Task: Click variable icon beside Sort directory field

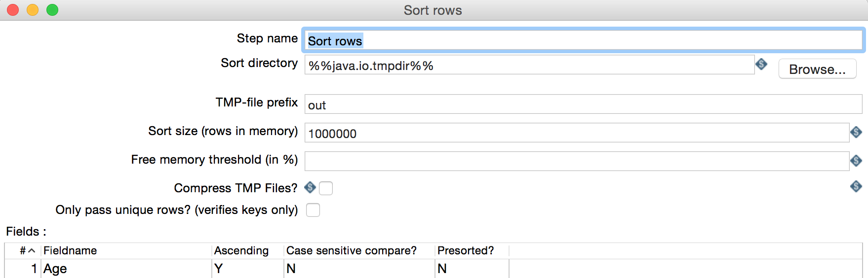Action: pyautogui.click(x=761, y=64)
